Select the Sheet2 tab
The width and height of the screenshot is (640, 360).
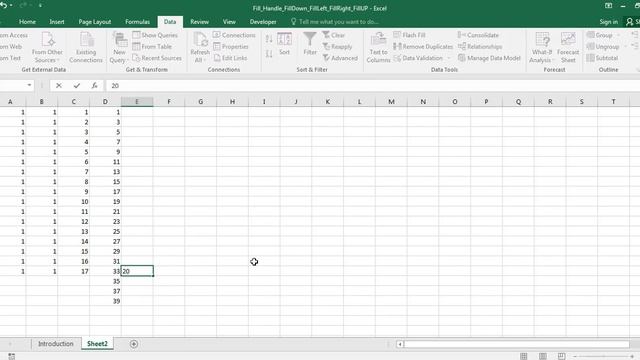(x=97, y=344)
